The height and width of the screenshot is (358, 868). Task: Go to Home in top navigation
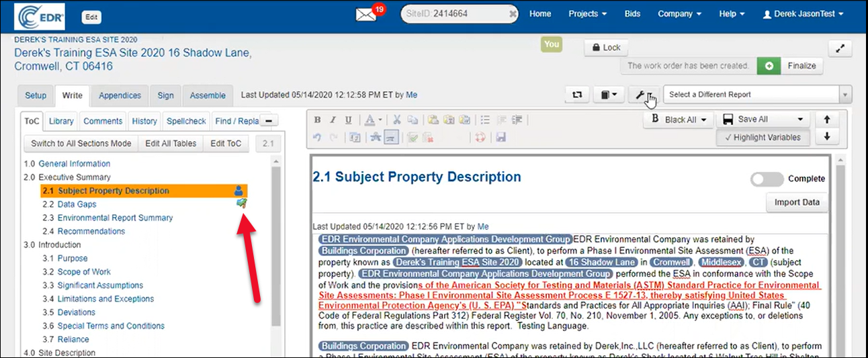540,13
